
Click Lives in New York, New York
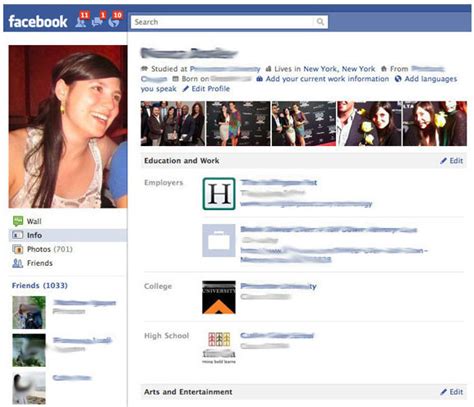[x=325, y=69]
